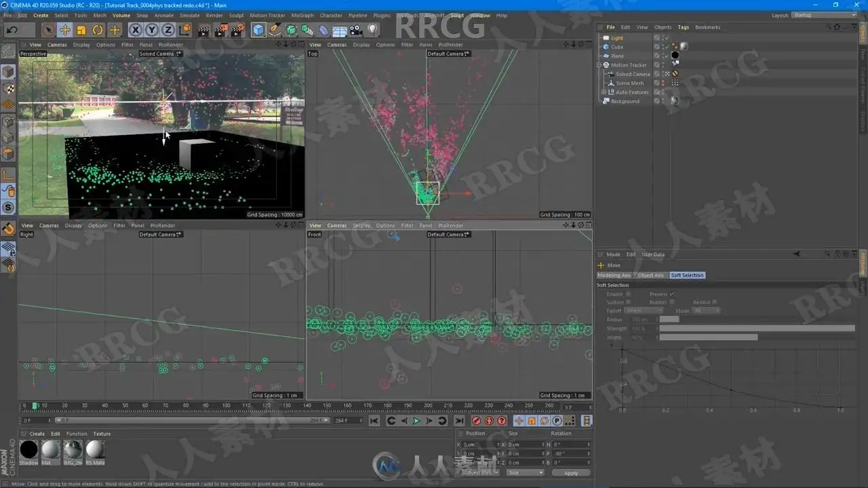Viewport: 868px width, 488px height.
Task: Click the Light bulb icon
Action: click(x=372, y=30)
